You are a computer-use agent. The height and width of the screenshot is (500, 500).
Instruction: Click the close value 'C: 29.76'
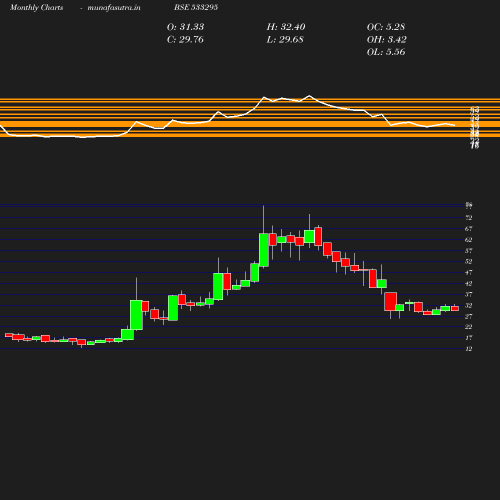[x=185, y=40]
